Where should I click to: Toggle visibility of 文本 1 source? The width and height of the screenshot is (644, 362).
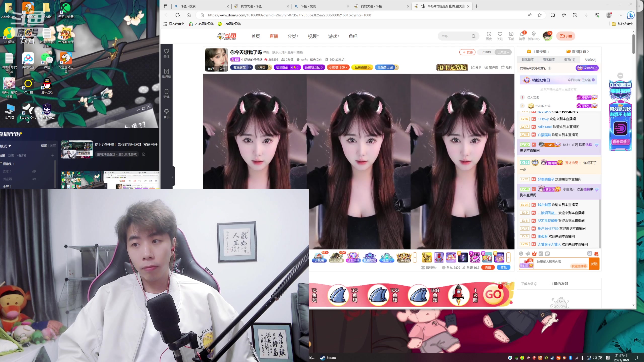(x=34, y=171)
